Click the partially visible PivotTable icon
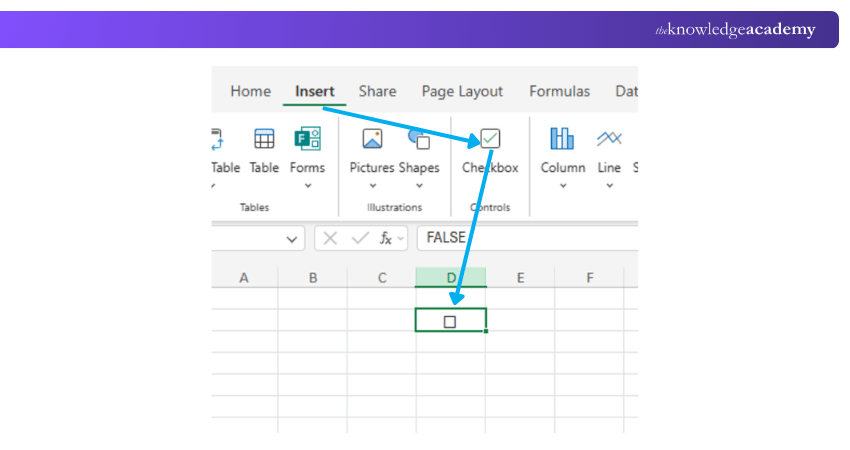The image size is (850, 450). pos(217,139)
